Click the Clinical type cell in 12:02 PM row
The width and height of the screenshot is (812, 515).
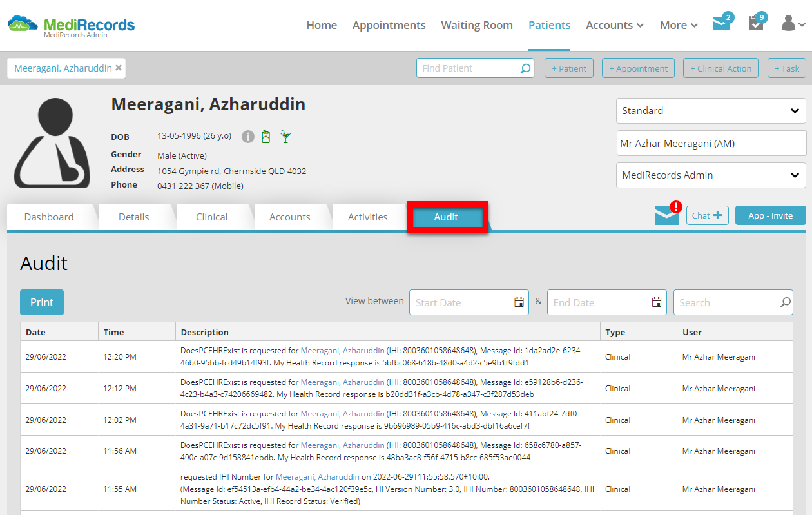617,420
